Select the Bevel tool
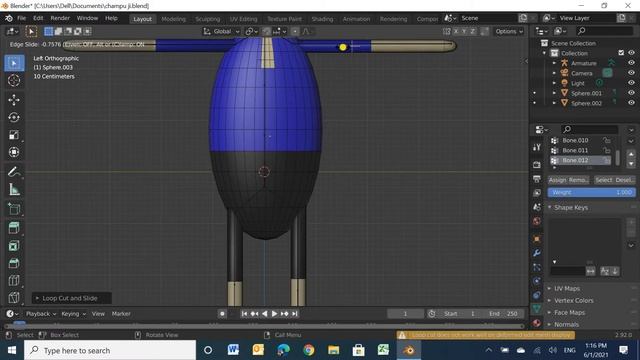This screenshot has height=360, width=640. (x=14, y=263)
